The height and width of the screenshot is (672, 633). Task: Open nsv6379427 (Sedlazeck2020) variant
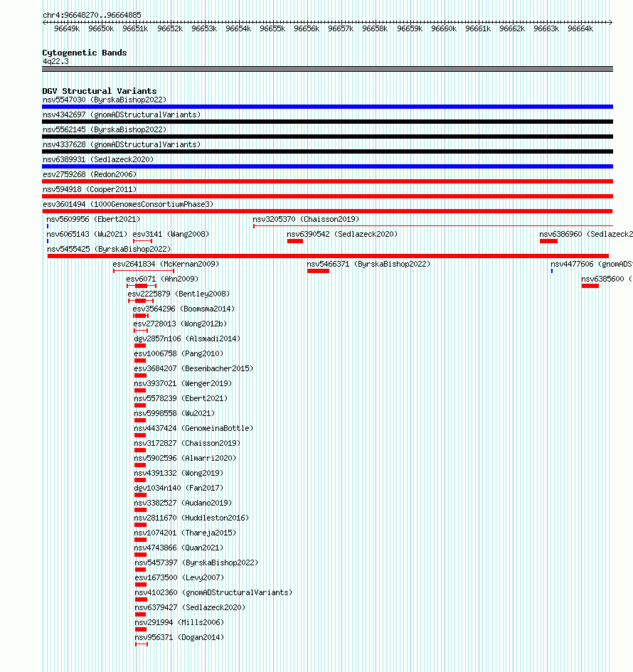point(190,608)
